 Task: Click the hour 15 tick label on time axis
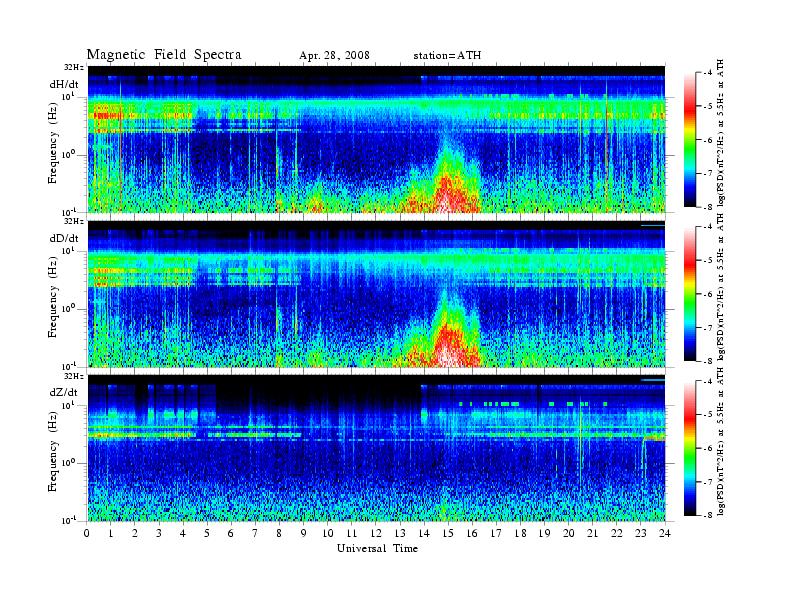(x=448, y=533)
